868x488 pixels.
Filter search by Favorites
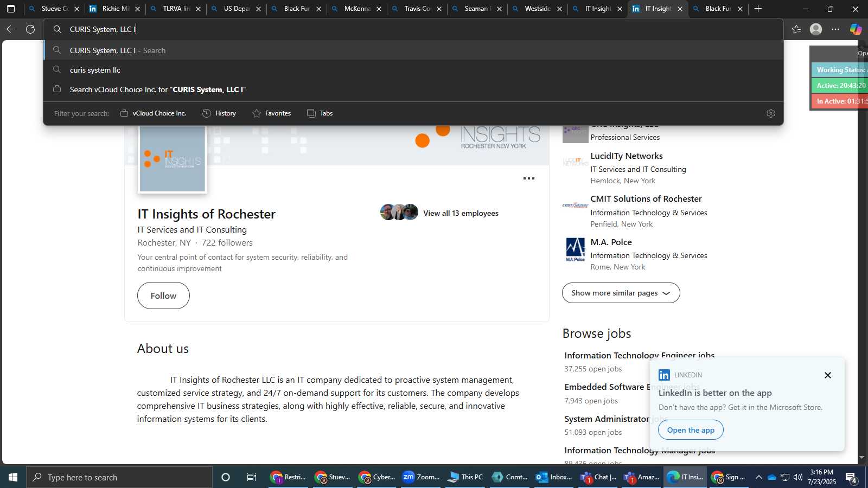tap(272, 113)
